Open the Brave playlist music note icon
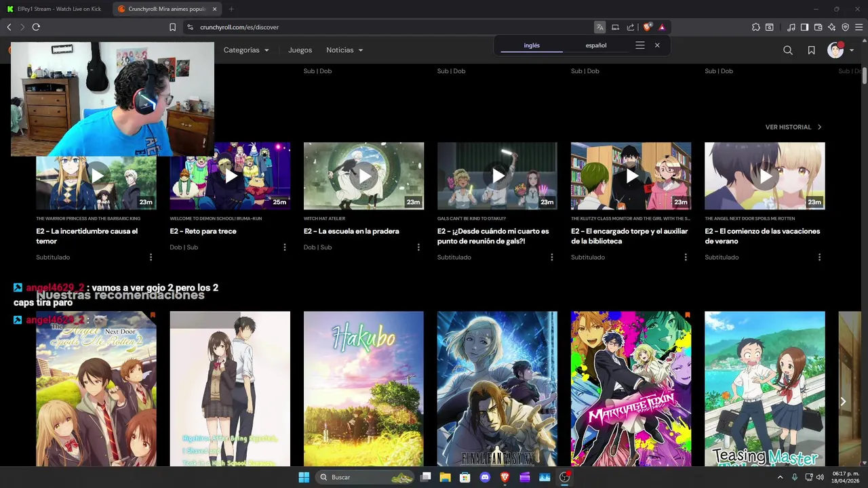Image resolution: width=868 pixels, height=488 pixels. tap(791, 27)
